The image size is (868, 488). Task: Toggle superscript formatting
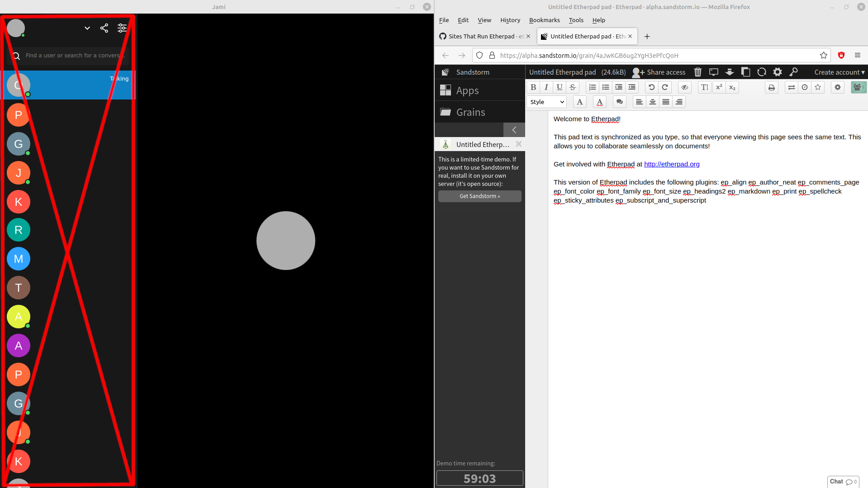(x=719, y=87)
